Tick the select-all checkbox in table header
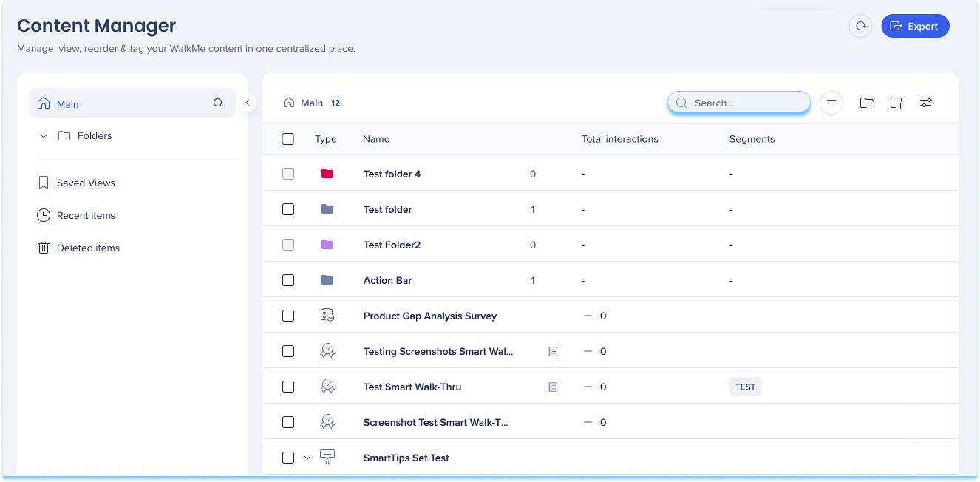The height and width of the screenshot is (482, 980). pos(288,139)
